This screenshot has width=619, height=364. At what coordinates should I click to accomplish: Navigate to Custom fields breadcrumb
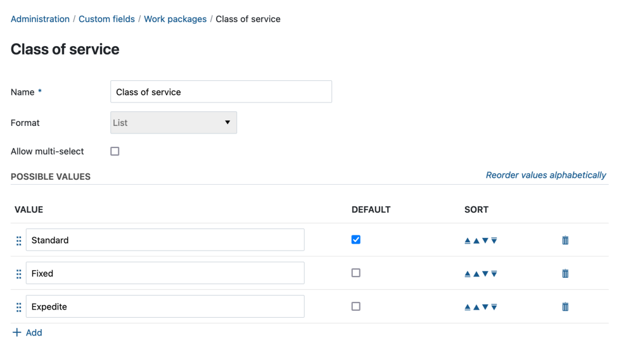pyautogui.click(x=106, y=19)
